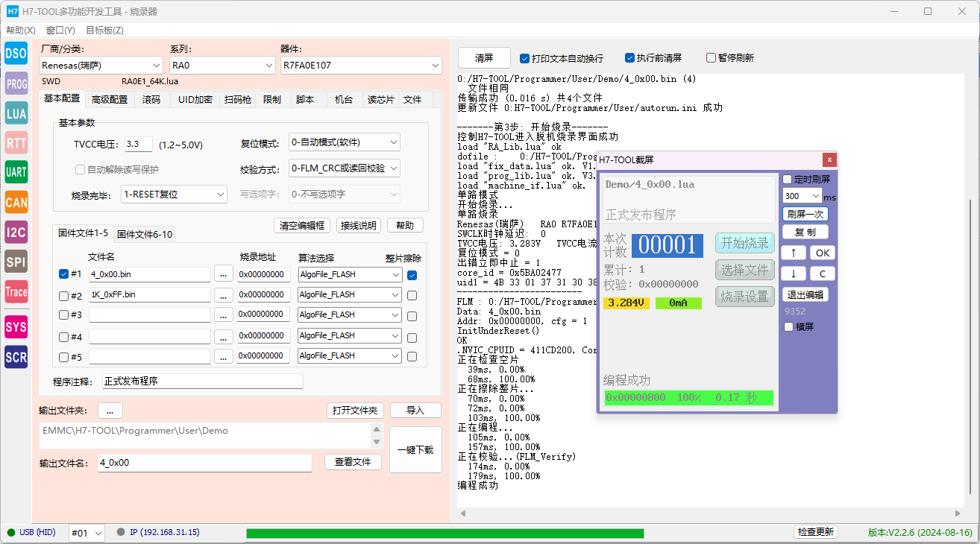Click the H7 app logo icon
Viewport: 980px width, 544px height.
12,11
